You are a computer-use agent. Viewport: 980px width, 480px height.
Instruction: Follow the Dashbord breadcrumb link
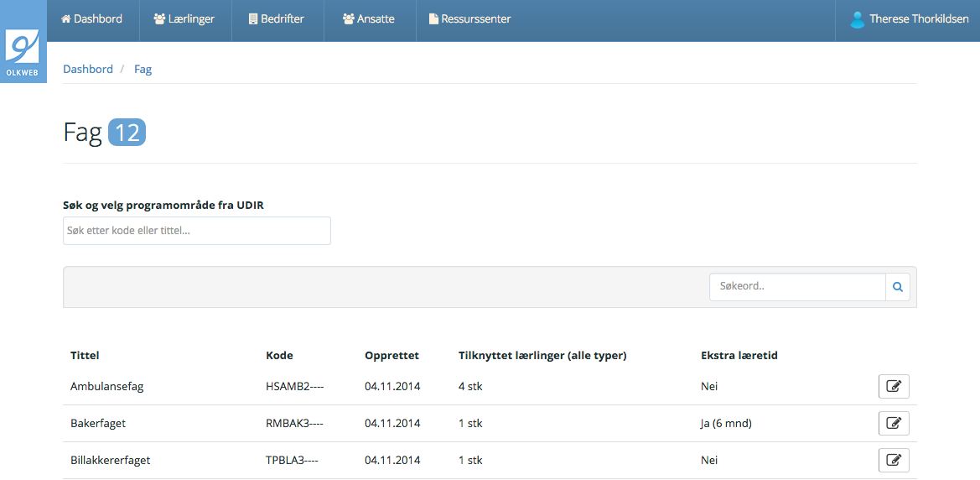tap(88, 69)
